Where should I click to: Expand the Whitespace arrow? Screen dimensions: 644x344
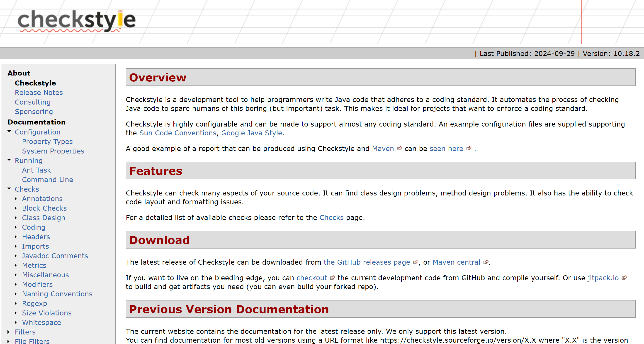[x=16, y=322]
